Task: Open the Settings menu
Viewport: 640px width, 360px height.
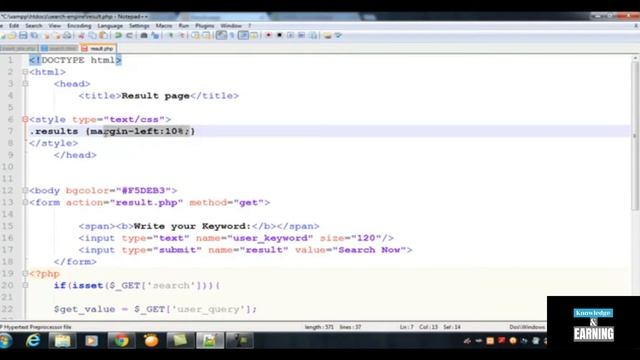Action: [139, 26]
